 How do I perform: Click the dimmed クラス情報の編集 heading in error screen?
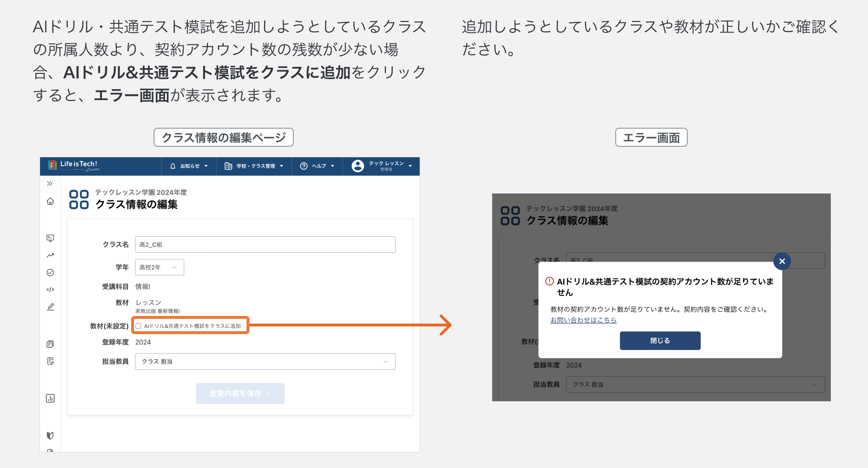point(568,221)
